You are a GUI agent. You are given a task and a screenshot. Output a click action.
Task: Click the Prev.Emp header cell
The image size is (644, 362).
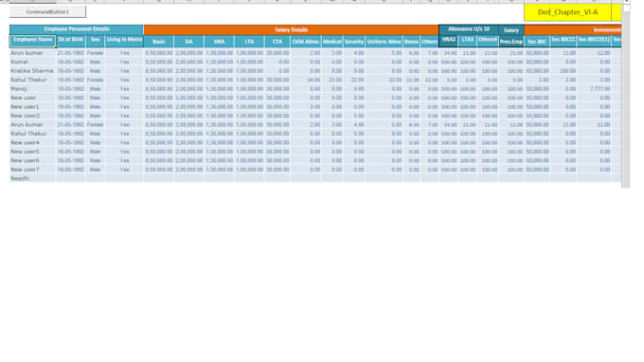[x=511, y=42]
